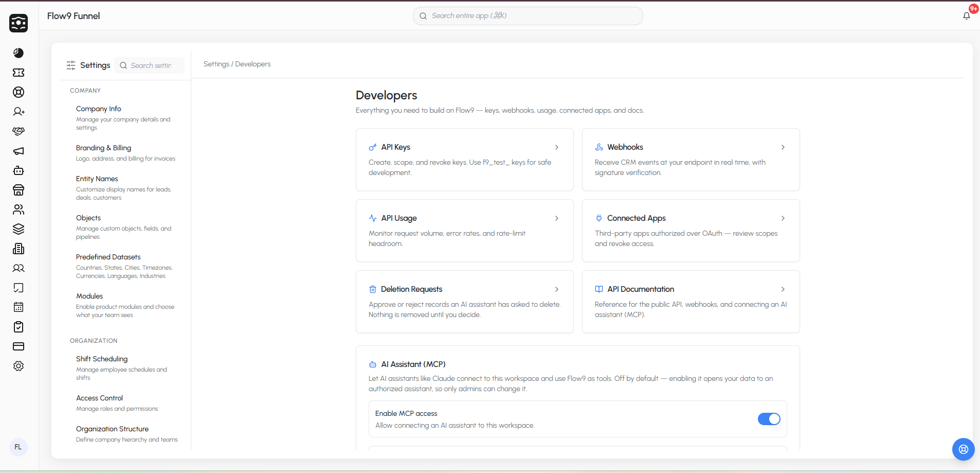Click the pulse icon on API Usage card

click(373, 218)
